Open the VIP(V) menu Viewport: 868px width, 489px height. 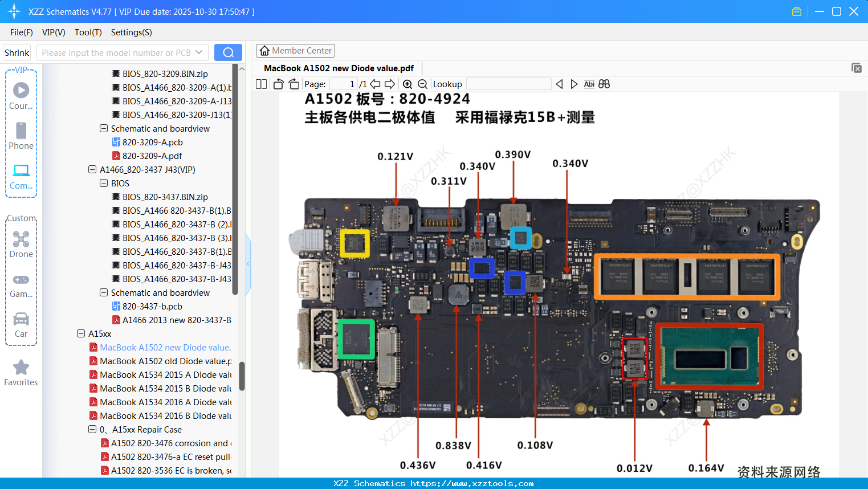point(54,32)
